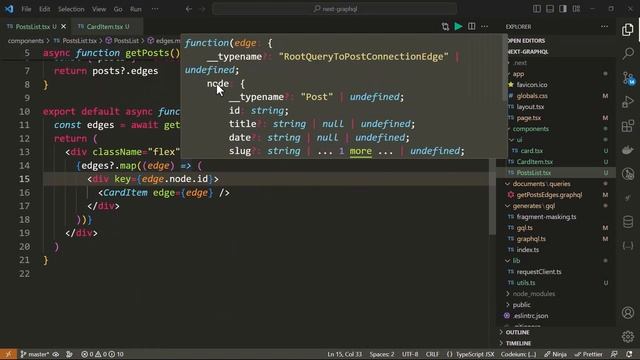The height and width of the screenshot is (360, 640).
Task: Click errors and warnings count in status bar
Action: [102, 354]
